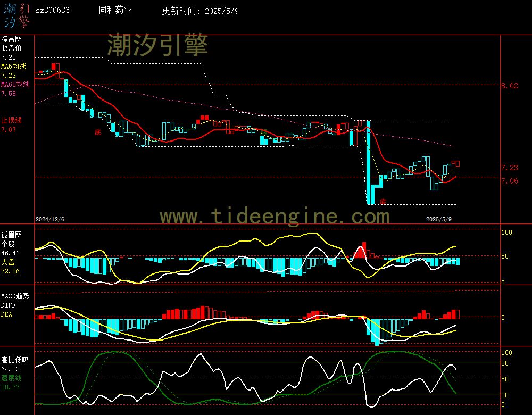Click the MA60 value 7.58
This screenshot has width=532, height=415.
pos(9,93)
